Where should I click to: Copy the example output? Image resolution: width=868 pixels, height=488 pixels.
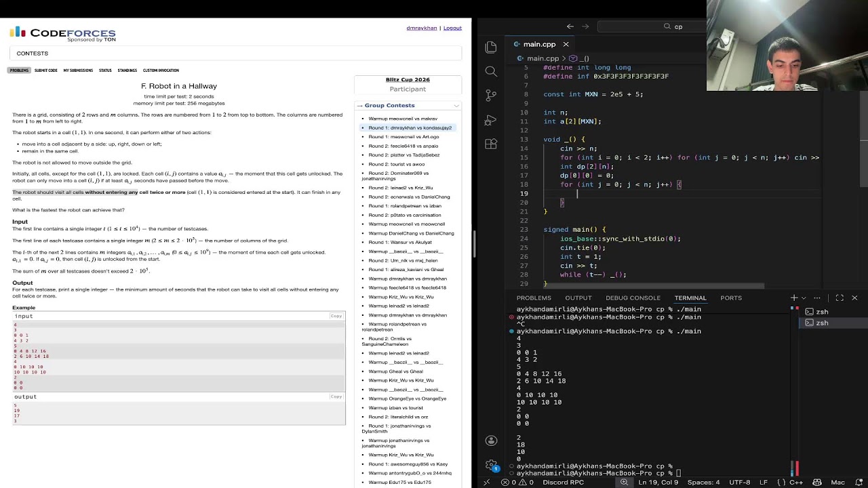[336, 397]
